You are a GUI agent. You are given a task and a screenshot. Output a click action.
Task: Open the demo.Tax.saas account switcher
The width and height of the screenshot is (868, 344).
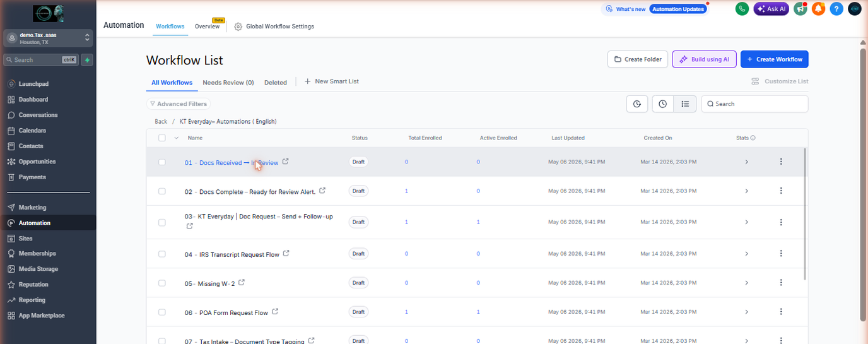[x=48, y=39]
